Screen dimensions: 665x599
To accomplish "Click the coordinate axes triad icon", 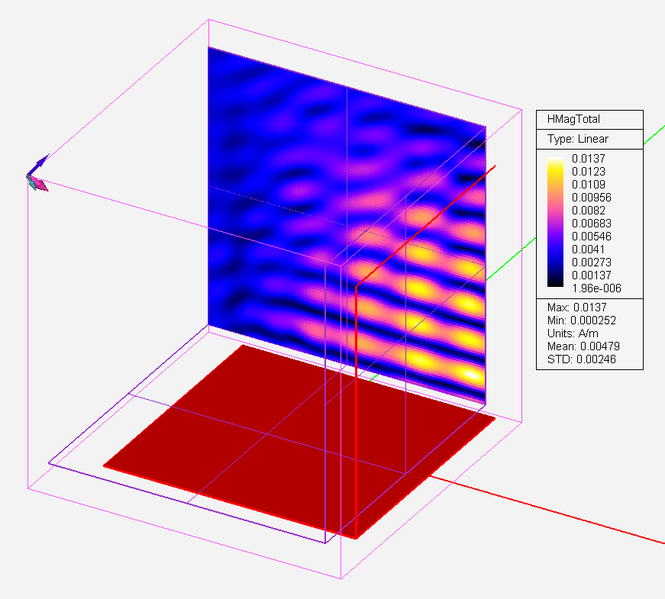I will [37, 173].
